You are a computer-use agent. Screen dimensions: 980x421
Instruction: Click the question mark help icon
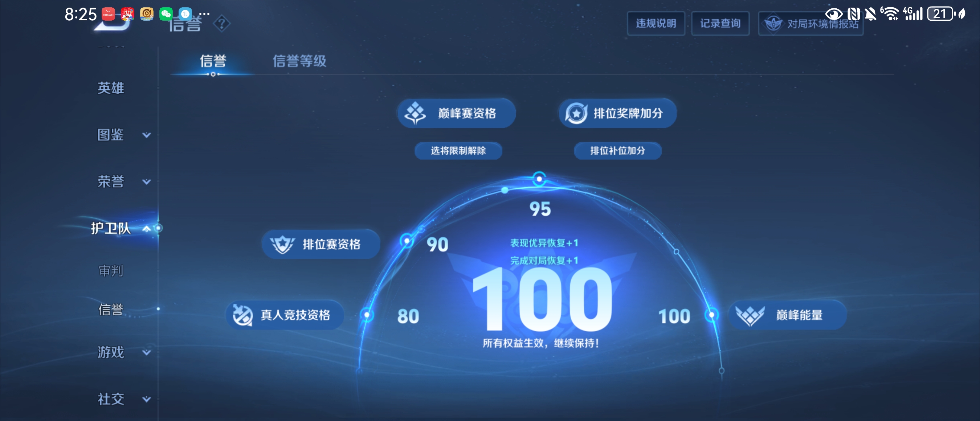pos(222,24)
